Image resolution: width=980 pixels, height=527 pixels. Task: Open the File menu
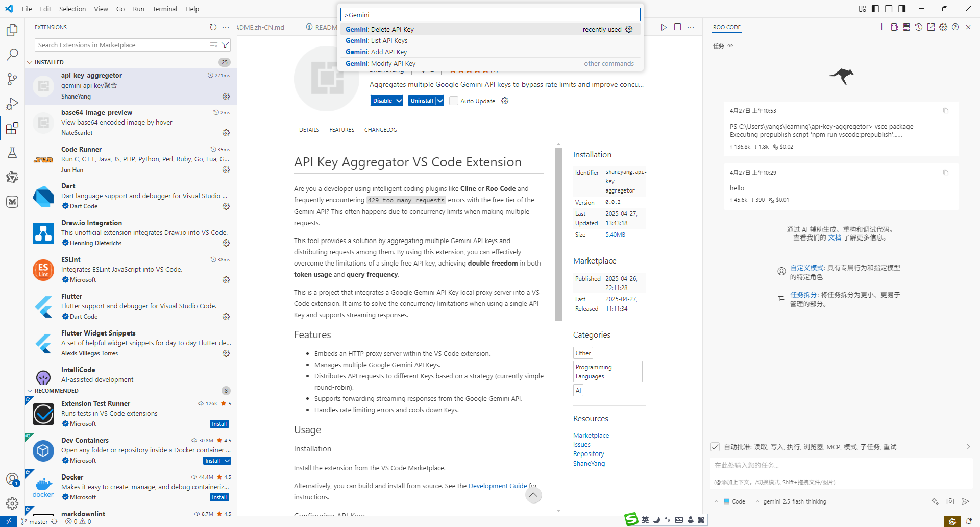(27, 9)
